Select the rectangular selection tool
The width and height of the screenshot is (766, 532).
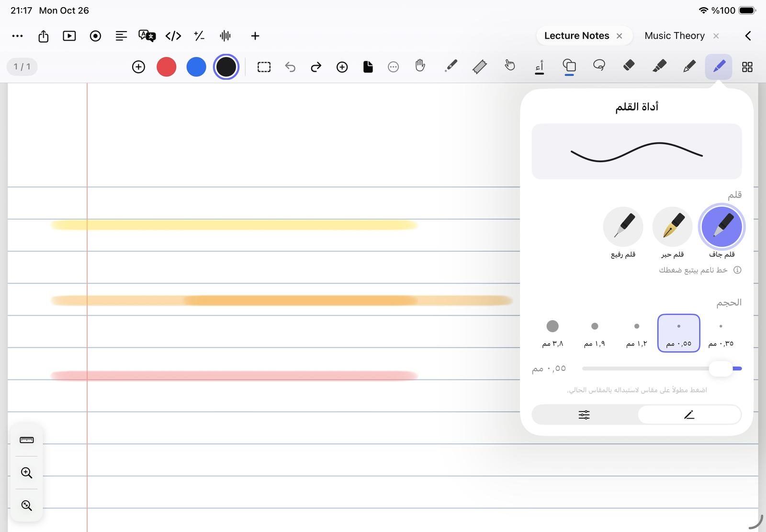pos(264,67)
